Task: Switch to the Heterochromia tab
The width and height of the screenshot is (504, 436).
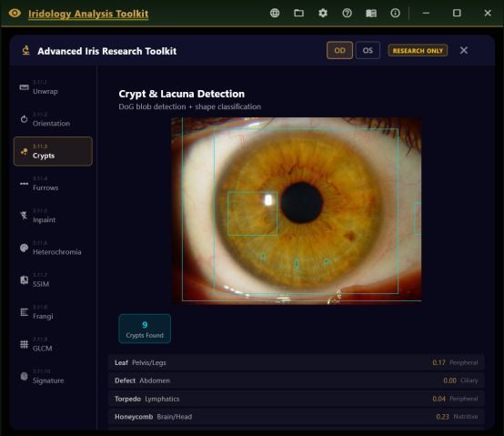Action: pyautogui.click(x=53, y=248)
